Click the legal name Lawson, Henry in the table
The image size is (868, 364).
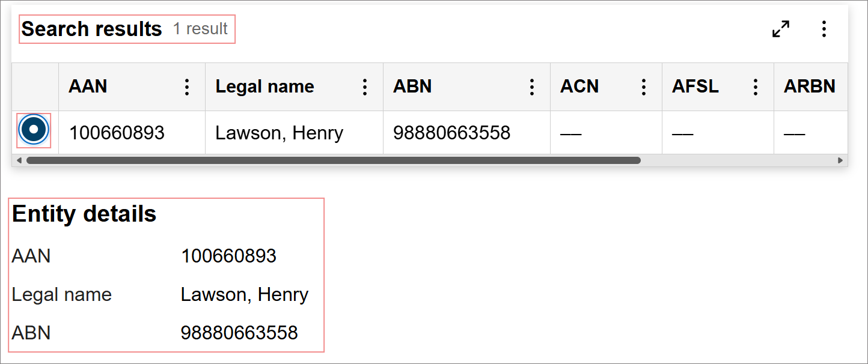278,132
